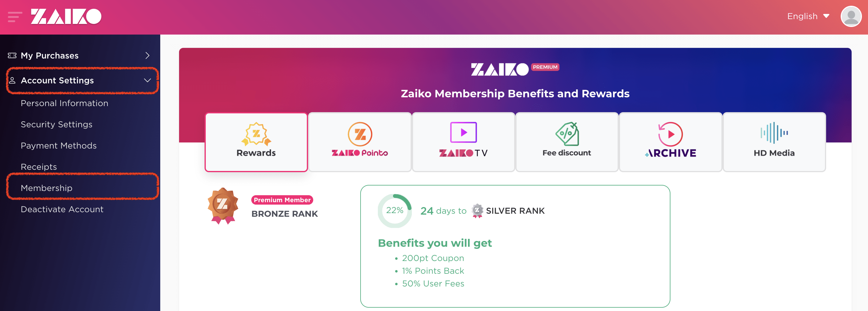Click the Fee discount tag icon
The width and height of the screenshot is (868, 311).
click(x=567, y=134)
